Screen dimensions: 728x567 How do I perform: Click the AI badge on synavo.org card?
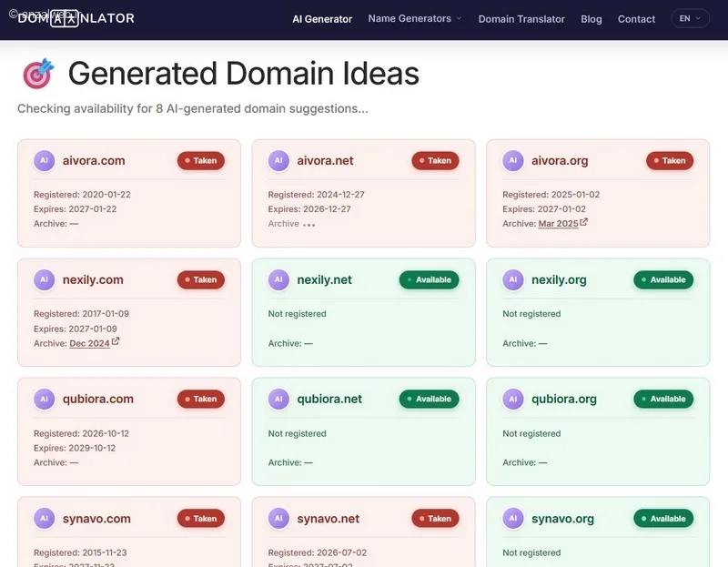point(513,518)
